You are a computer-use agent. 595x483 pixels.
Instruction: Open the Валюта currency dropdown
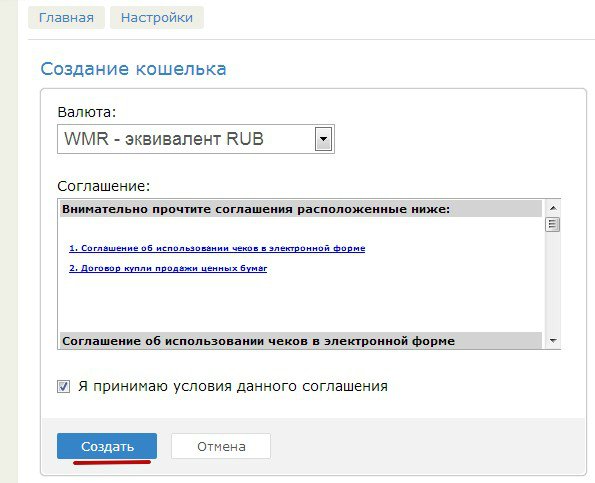[x=196, y=139]
